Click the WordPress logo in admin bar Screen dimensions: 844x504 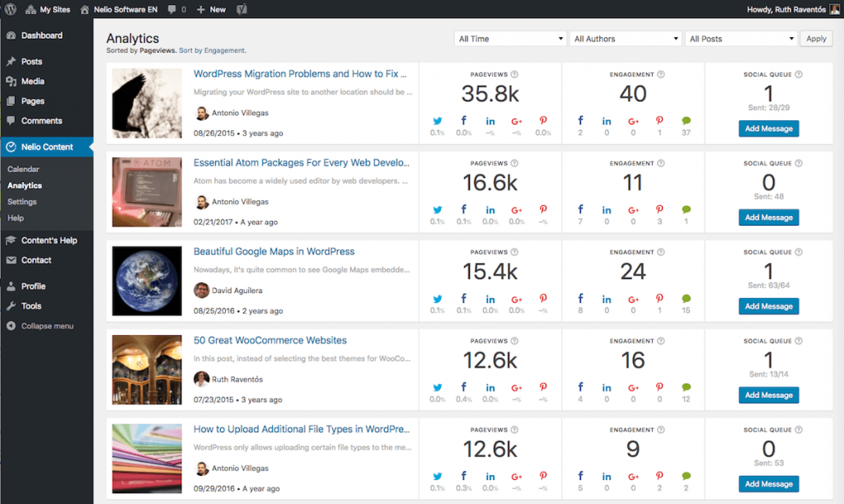point(11,9)
